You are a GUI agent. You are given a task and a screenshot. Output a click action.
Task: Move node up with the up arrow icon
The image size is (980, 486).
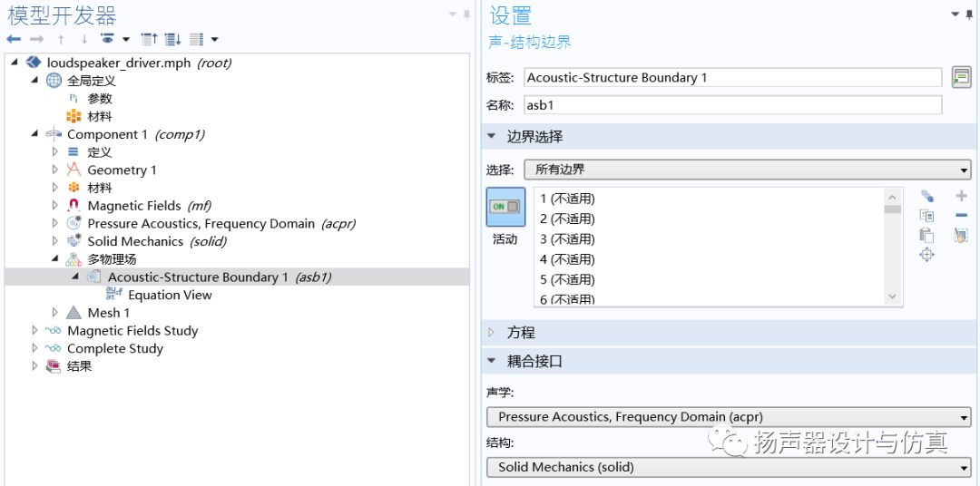pos(61,39)
